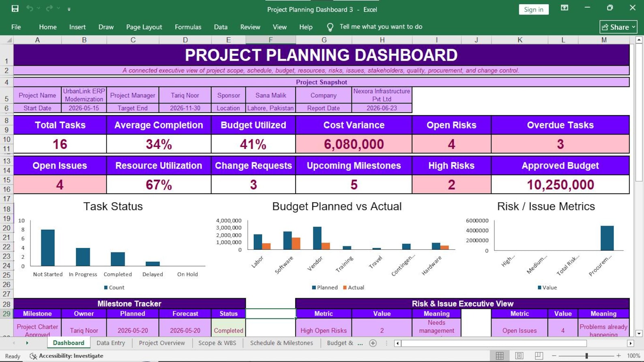Switch to the Scope & WBS sheet tab
Viewport: 644px width, 362px height.
(x=217, y=343)
